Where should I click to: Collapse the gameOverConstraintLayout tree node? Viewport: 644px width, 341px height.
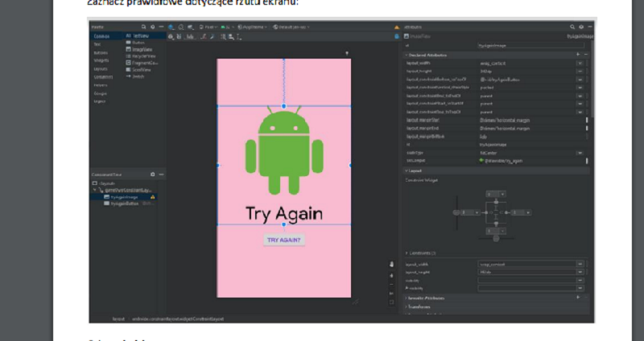click(95, 190)
